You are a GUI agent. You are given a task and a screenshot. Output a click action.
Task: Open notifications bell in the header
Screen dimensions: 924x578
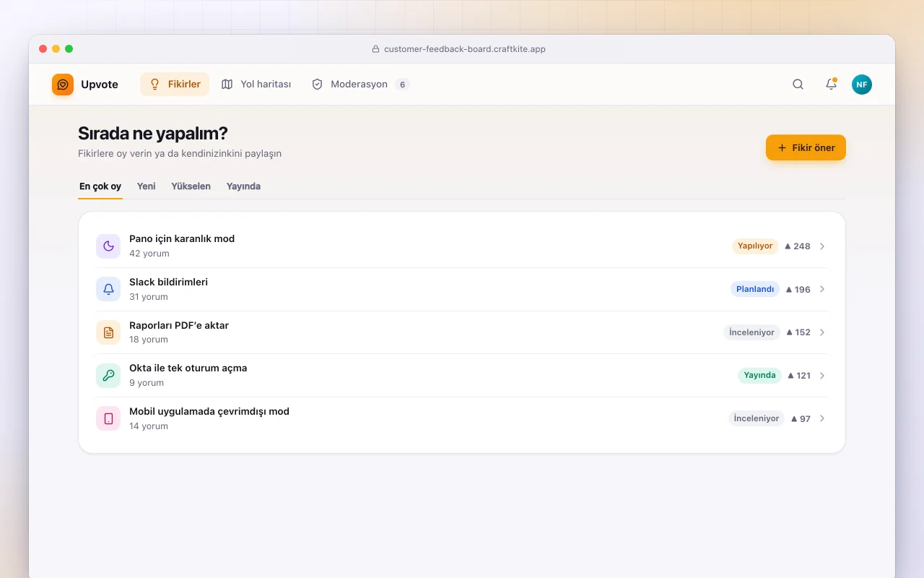[x=831, y=85]
